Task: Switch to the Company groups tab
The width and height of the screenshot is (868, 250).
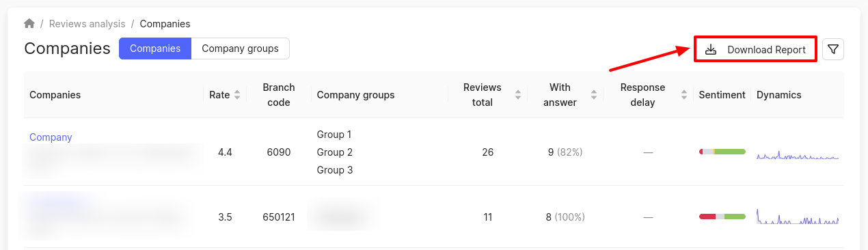Action: (240, 48)
